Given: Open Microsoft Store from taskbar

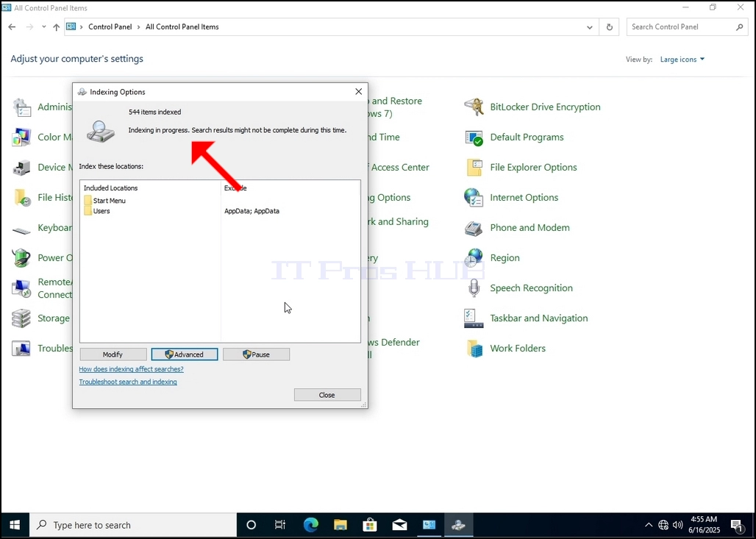Looking at the screenshot, I should 370,525.
